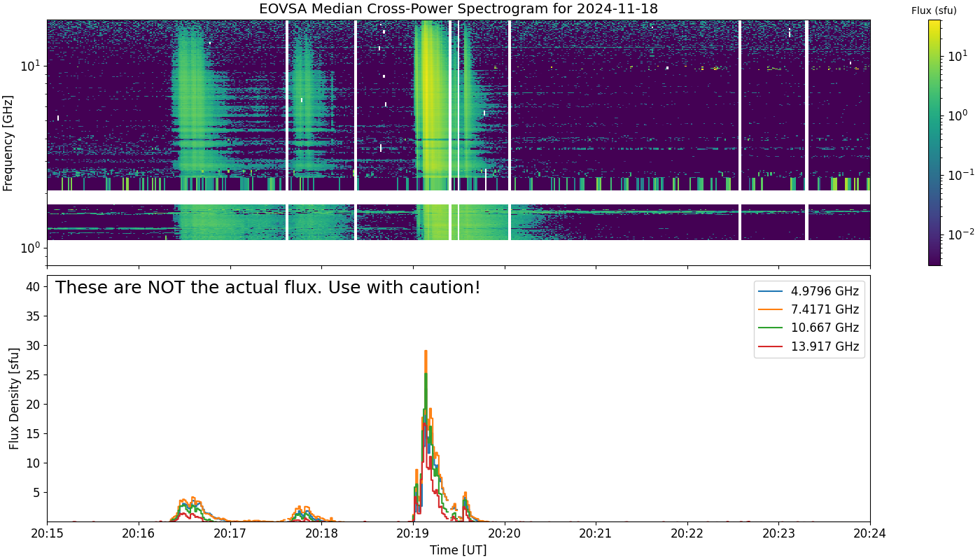Click the 20:15 time tick label
Viewport: 980px width, 560px height.
(48, 533)
